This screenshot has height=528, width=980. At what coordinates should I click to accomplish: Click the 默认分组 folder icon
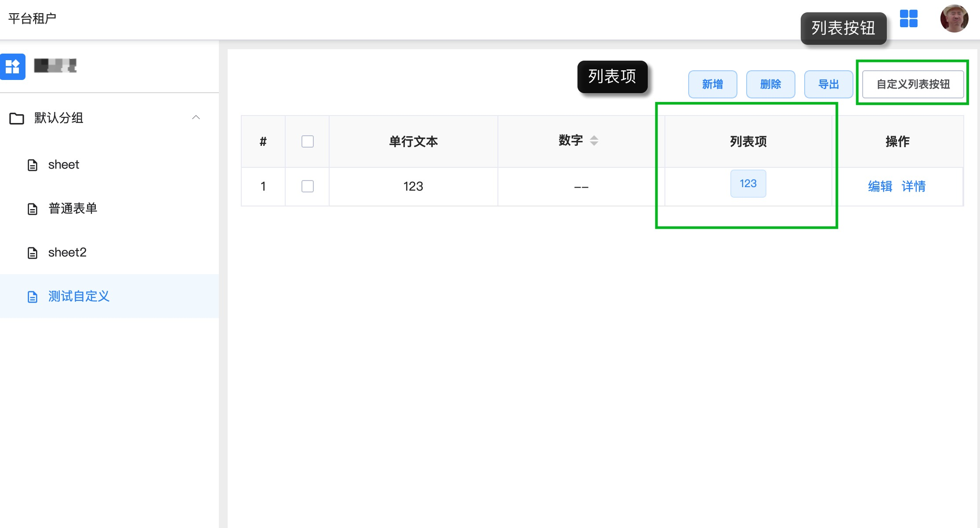[17, 118]
